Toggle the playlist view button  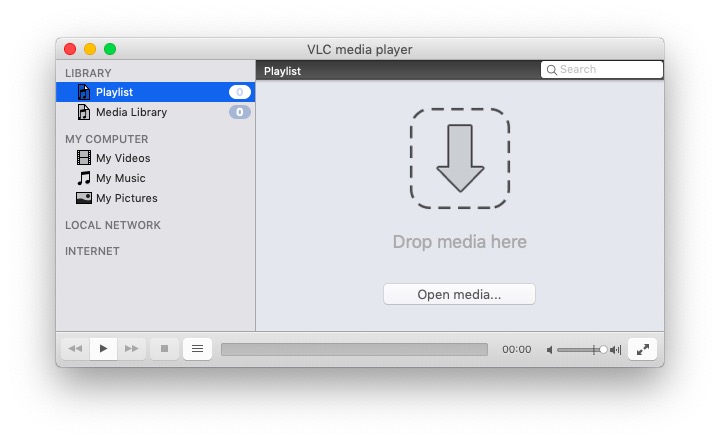click(197, 349)
